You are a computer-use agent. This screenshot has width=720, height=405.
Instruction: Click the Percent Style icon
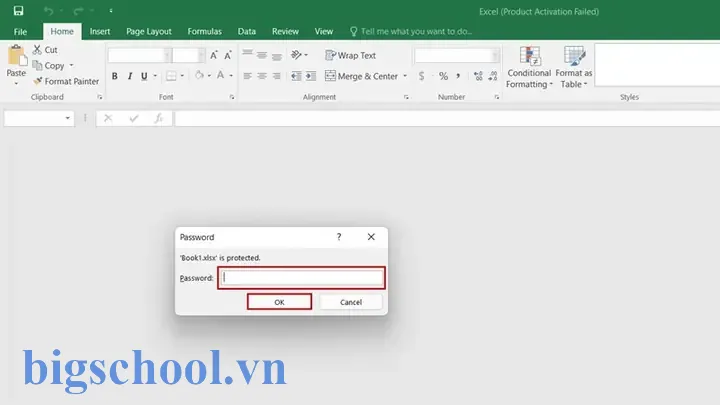pos(443,76)
